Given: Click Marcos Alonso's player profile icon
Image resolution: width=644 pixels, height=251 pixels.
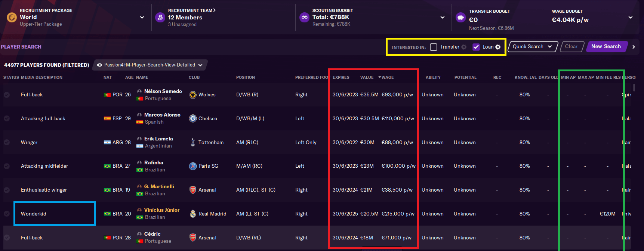Looking at the screenshot, I should (x=139, y=115).
